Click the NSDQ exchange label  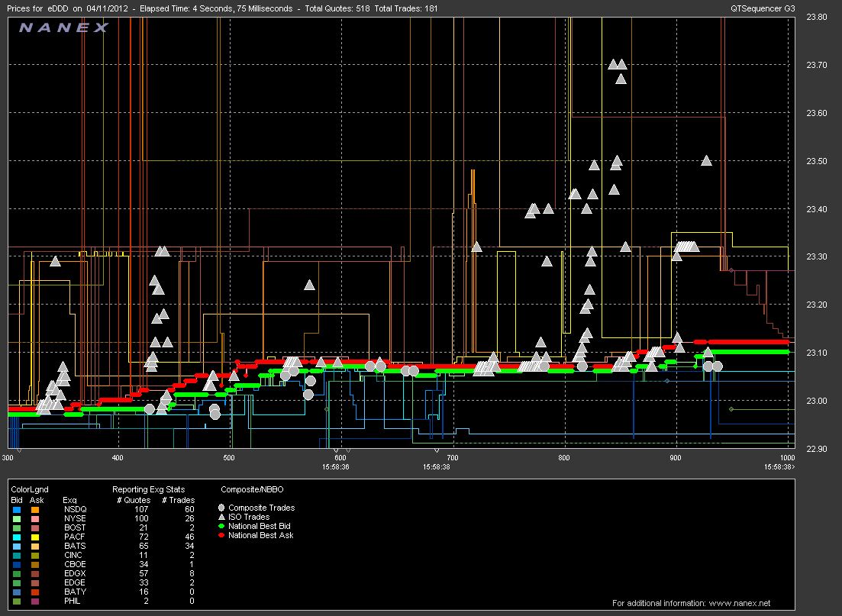(x=75, y=509)
